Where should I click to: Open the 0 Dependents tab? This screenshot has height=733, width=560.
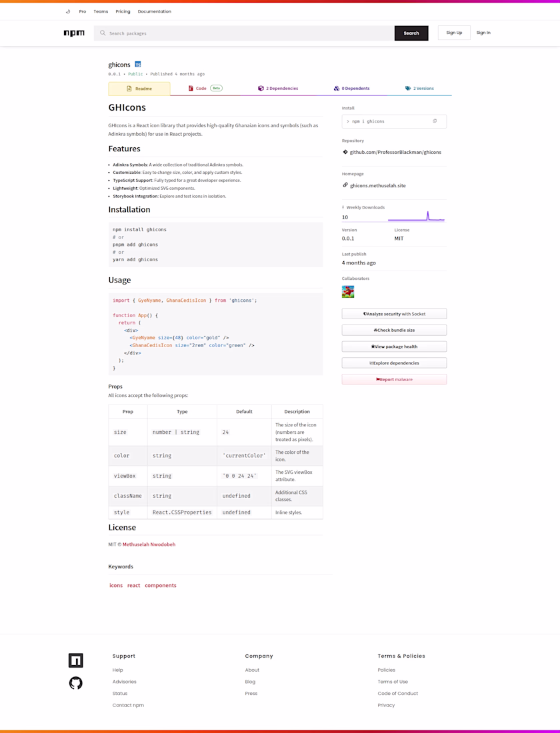[351, 89]
